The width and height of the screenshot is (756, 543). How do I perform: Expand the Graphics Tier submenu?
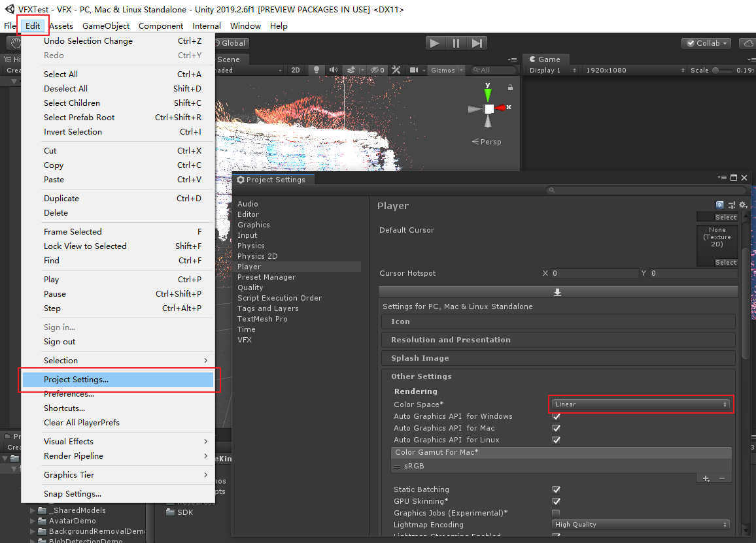coord(118,474)
